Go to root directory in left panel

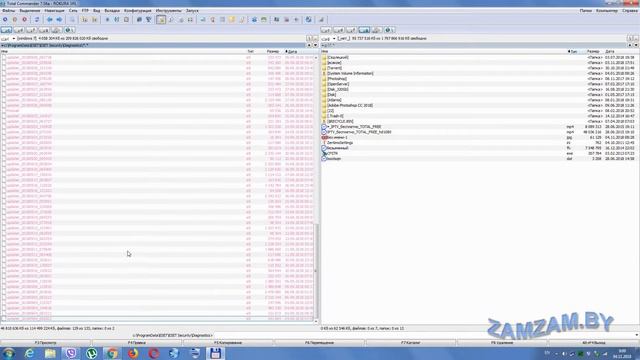[309, 38]
